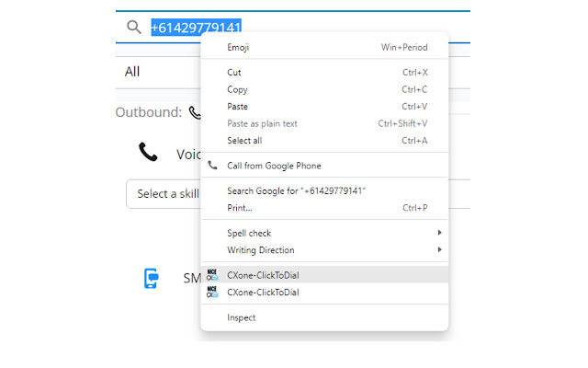The height and width of the screenshot is (368, 588).
Task: Choose Cut from the context menu
Action: coord(235,73)
